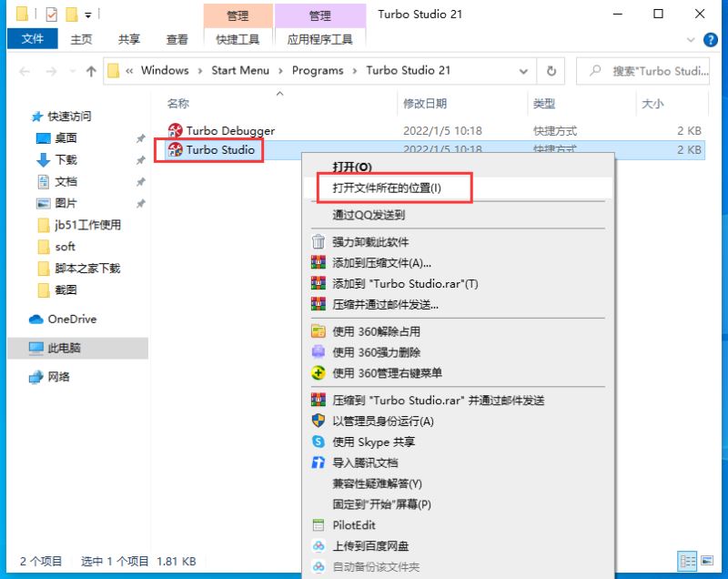Open 截图 folder in navigation pane
Screen dimensions: 728x579
click(x=56, y=290)
